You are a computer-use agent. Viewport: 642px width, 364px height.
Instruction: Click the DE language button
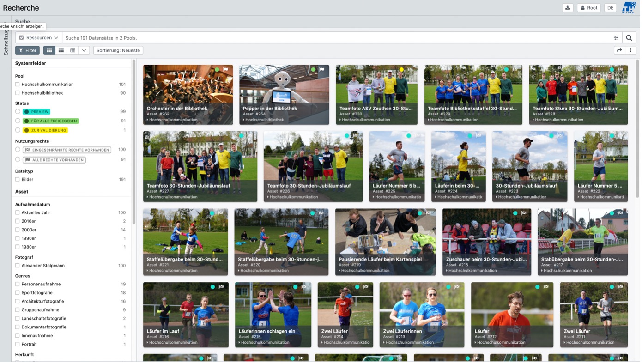click(x=610, y=8)
